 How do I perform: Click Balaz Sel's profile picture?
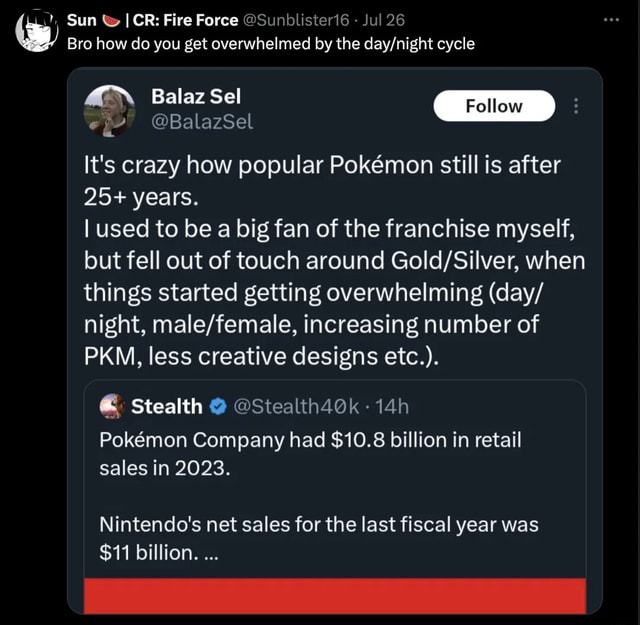(109, 109)
